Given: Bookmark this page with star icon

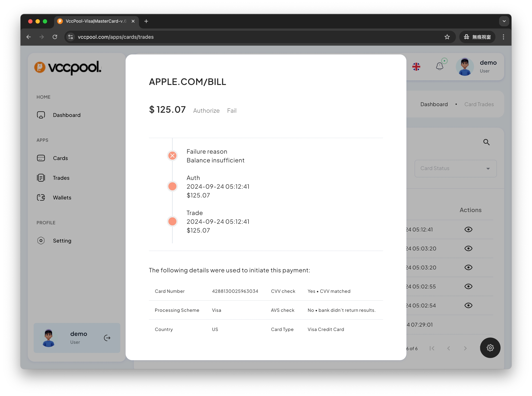Looking at the screenshot, I should [447, 37].
